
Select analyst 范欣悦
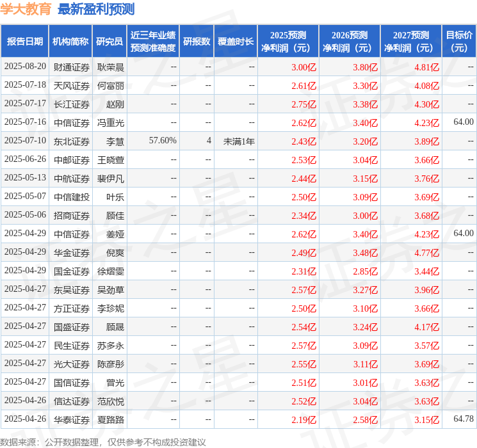pyautogui.click(x=110, y=401)
